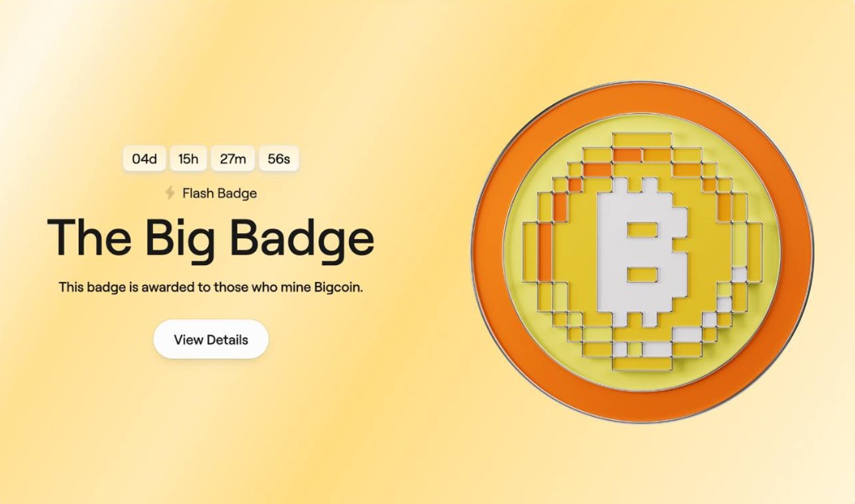
Task: Click the word "awarded" in description
Action: tap(168, 287)
